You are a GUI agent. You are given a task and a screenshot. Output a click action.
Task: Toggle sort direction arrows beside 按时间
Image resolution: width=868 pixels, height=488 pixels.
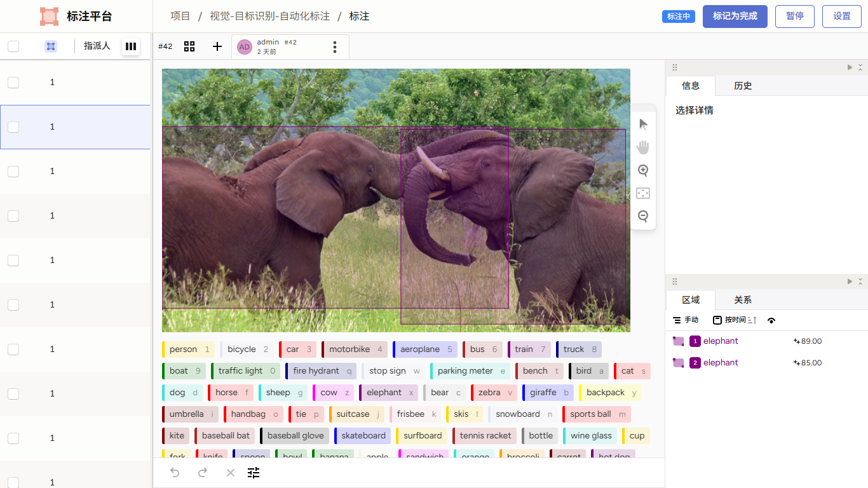point(752,320)
